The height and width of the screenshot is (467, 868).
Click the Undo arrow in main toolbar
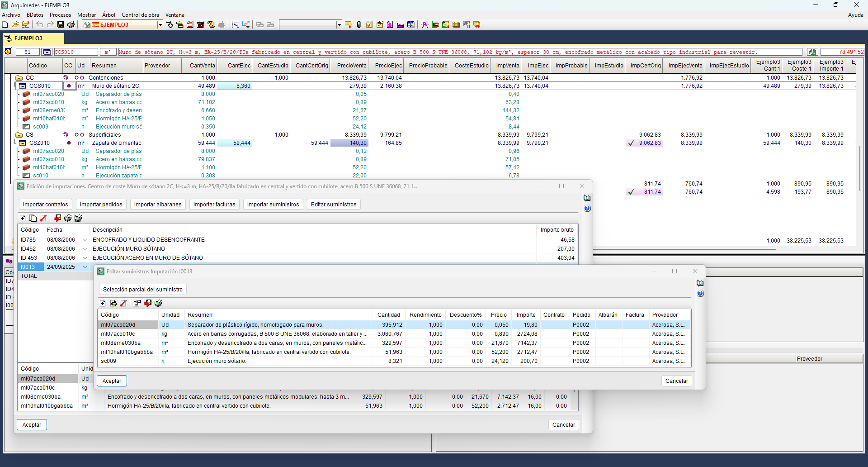[40, 24]
